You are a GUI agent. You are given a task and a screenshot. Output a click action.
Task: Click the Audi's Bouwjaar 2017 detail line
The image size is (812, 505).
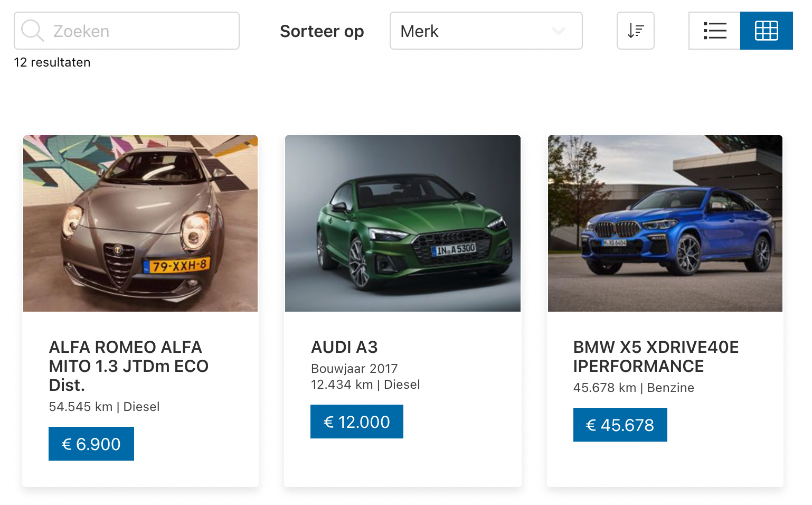coord(354,368)
